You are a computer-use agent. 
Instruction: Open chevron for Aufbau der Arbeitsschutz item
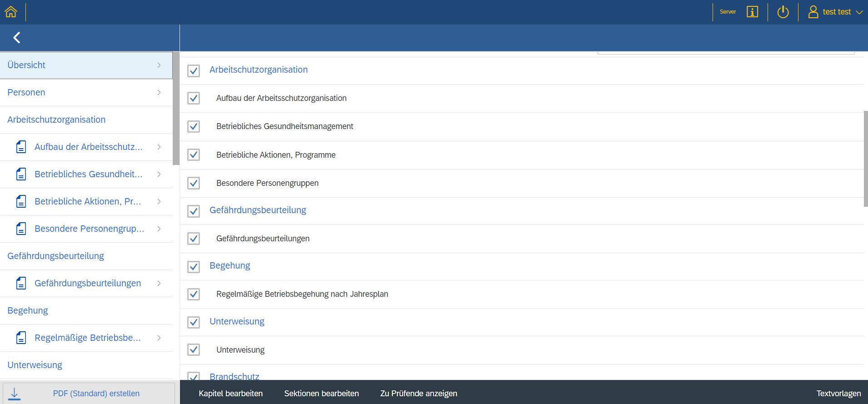(x=159, y=147)
